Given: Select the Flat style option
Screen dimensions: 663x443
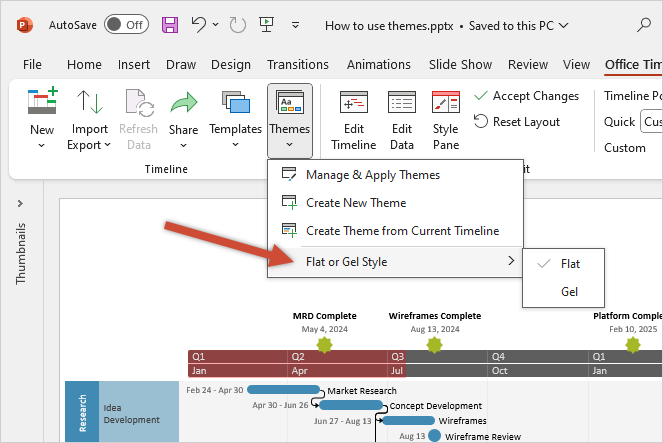Looking at the screenshot, I should [x=570, y=264].
